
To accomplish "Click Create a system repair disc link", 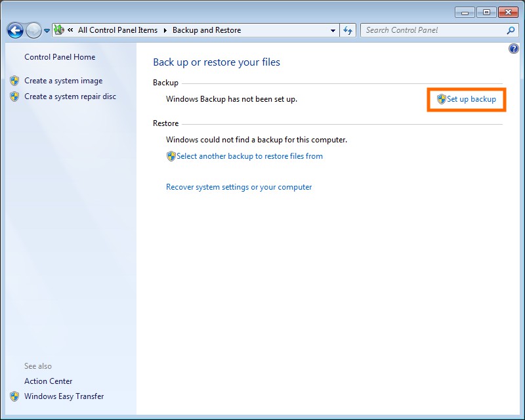I will (x=70, y=96).
